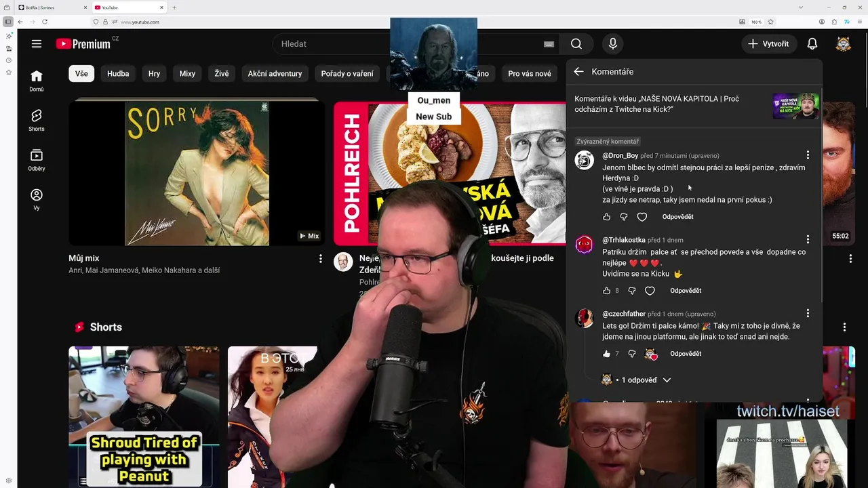868x488 pixels.
Task: Reply to @Trhlakostka with Odpovědět
Action: tap(686, 291)
